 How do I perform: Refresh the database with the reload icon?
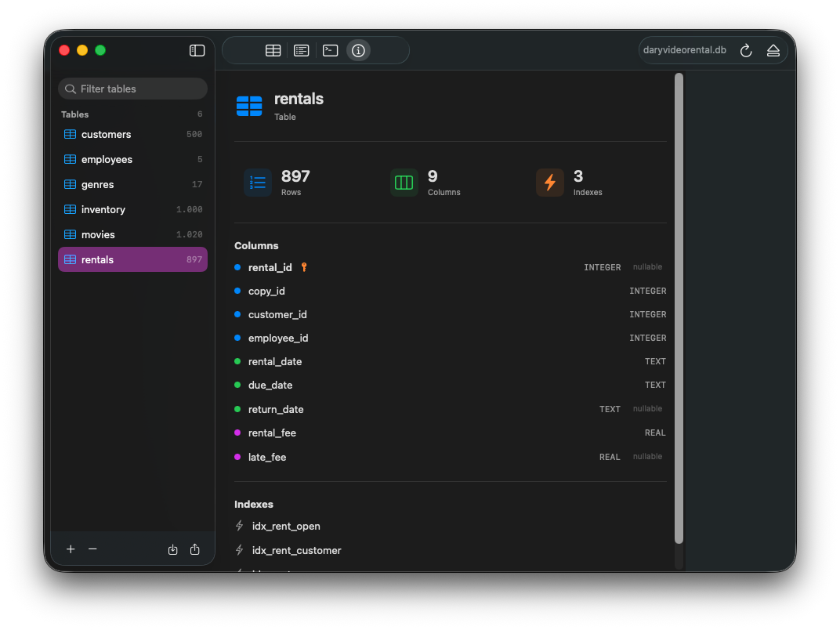[x=746, y=50]
